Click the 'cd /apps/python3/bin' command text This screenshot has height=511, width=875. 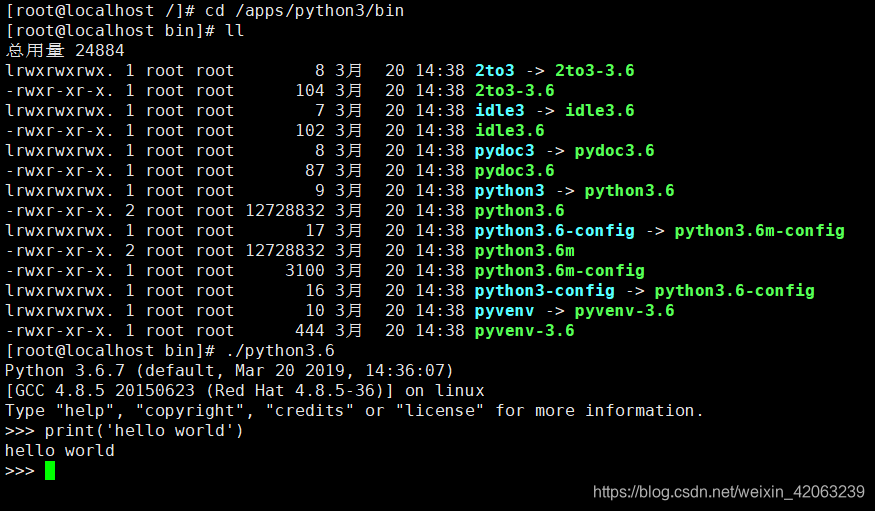pyautogui.click(x=304, y=11)
